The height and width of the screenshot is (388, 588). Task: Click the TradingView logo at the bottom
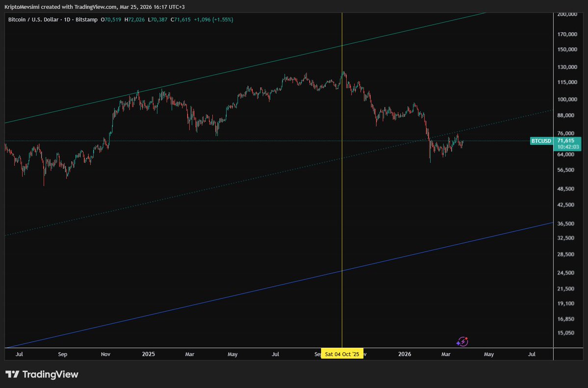(x=42, y=374)
